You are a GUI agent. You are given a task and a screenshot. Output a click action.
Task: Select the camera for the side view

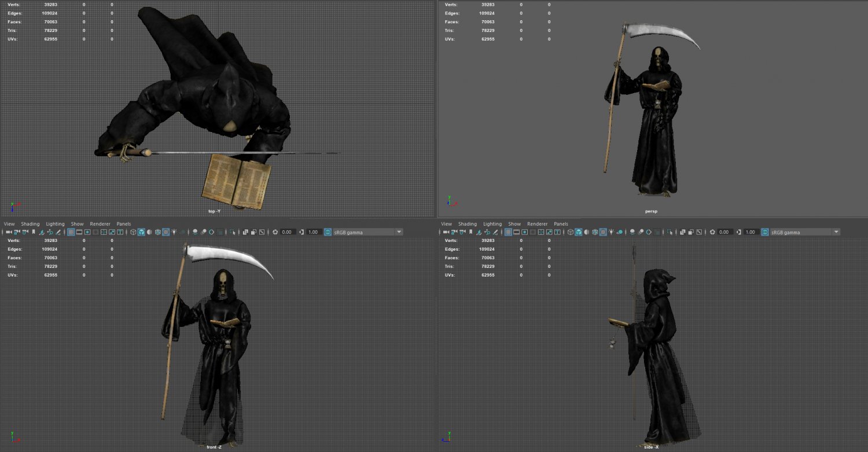[x=444, y=231]
